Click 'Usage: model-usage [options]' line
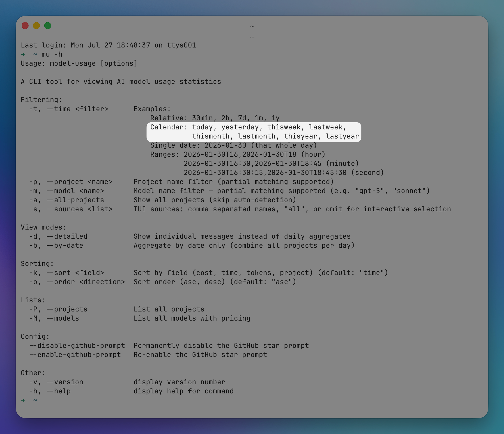 (79, 63)
